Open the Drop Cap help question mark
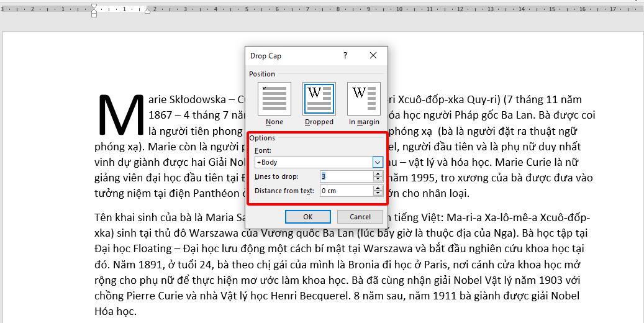The height and width of the screenshot is (323, 644). (345, 55)
